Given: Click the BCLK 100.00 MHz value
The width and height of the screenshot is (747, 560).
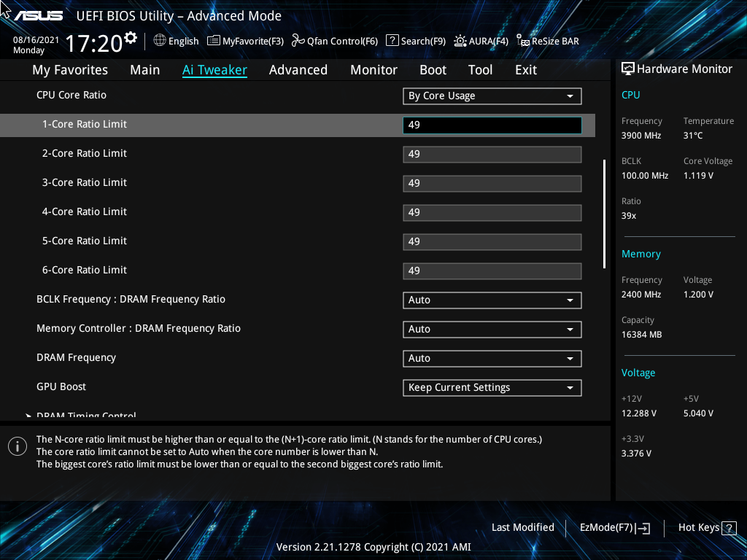Looking at the screenshot, I should pos(645,175).
